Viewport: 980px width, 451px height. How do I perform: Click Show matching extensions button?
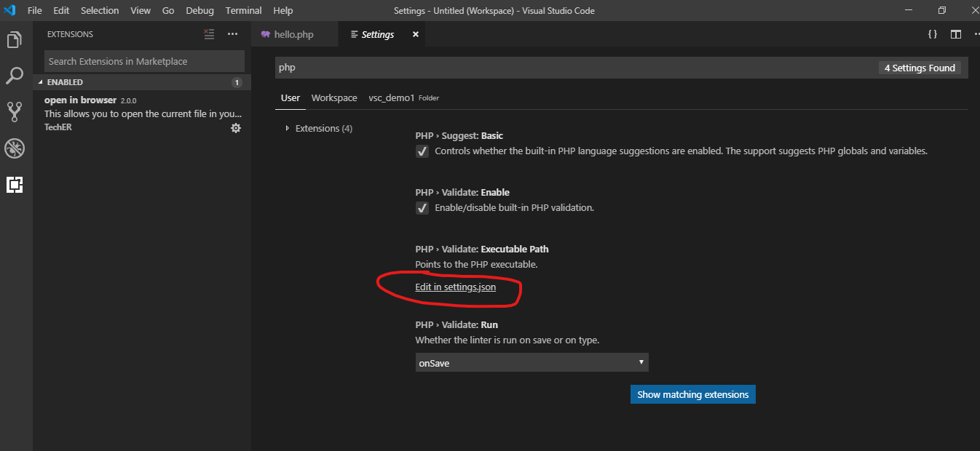click(693, 394)
